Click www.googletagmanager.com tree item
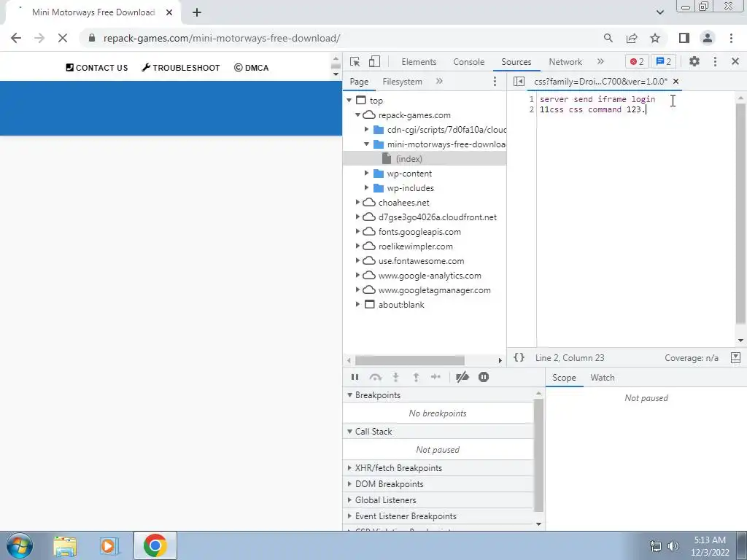Viewport: 747px width, 560px height. click(435, 290)
